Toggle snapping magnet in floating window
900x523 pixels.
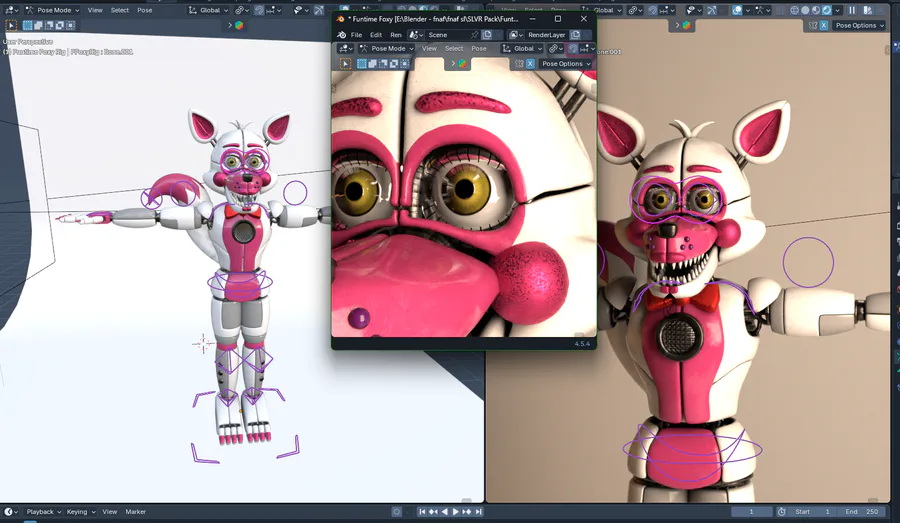(x=573, y=49)
